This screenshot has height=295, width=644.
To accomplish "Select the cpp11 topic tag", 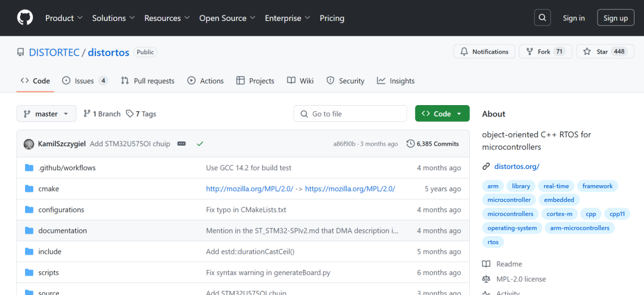I will (x=617, y=214).
